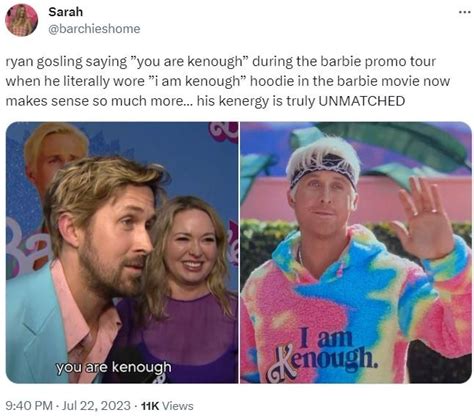
Task: Click the waving hand in right photo
Action: (x=424, y=218)
